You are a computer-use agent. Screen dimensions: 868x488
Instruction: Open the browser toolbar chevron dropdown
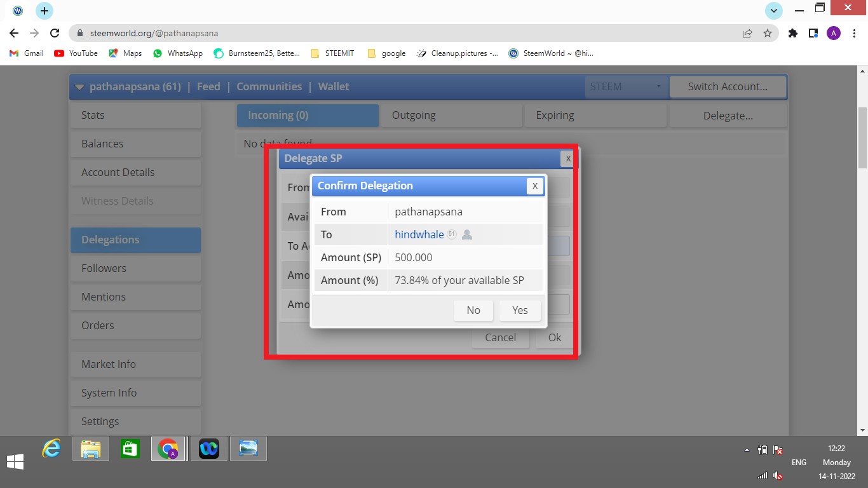[773, 11]
